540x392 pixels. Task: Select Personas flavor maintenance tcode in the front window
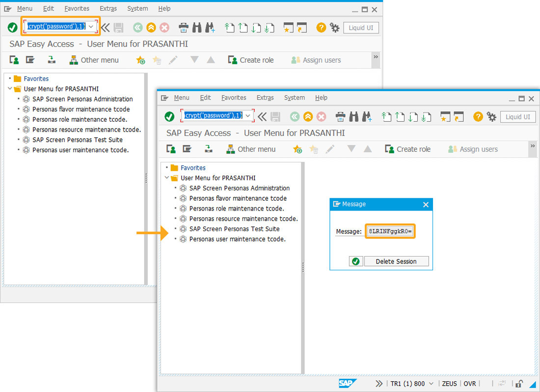[x=238, y=198]
